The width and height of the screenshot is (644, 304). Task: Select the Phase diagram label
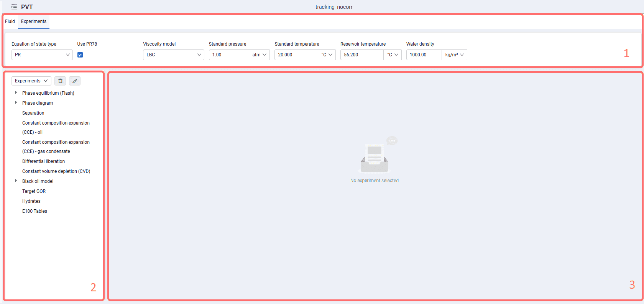(x=38, y=103)
